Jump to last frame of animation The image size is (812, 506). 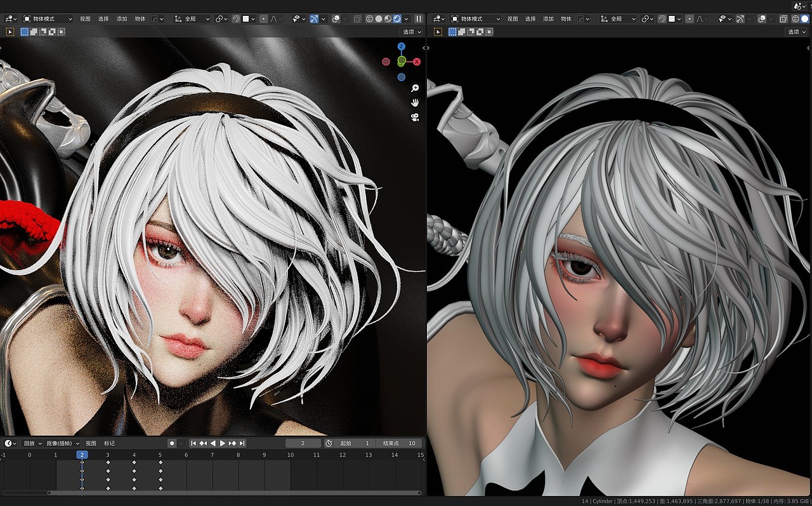click(242, 443)
